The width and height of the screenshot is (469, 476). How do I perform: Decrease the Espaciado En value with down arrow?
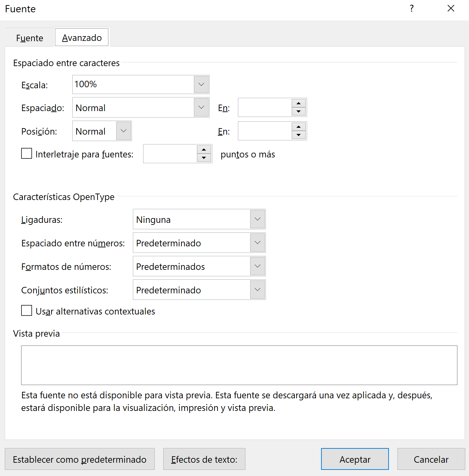pyautogui.click(x=299, y=111)
